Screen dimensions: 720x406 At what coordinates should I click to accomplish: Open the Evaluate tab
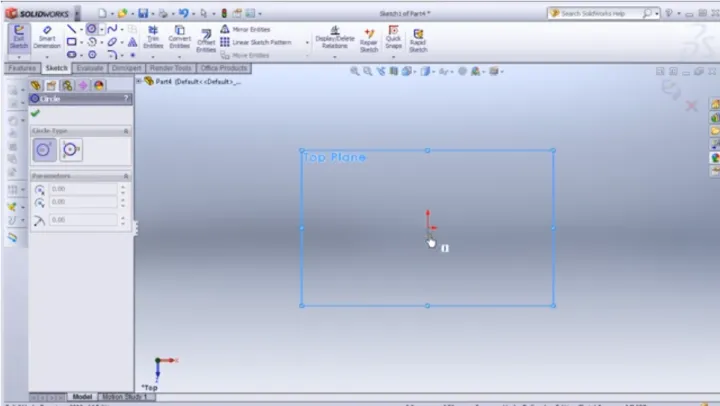tap(90, 68)
